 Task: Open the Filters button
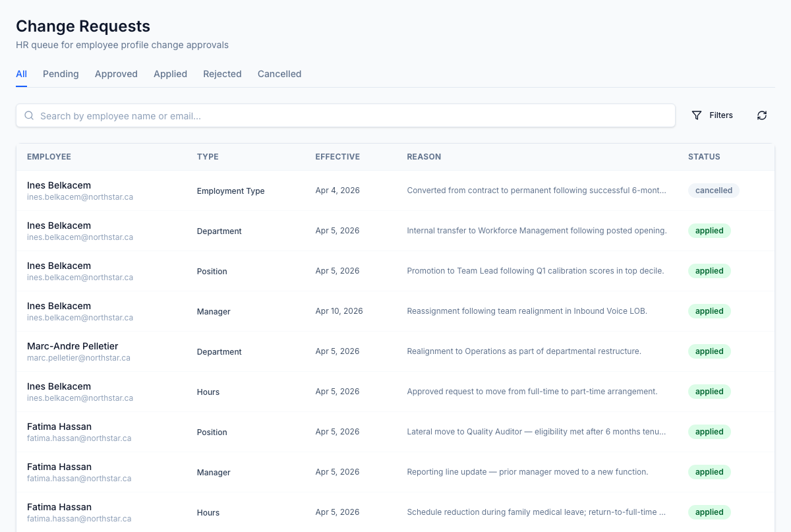(x=712, y=115)
